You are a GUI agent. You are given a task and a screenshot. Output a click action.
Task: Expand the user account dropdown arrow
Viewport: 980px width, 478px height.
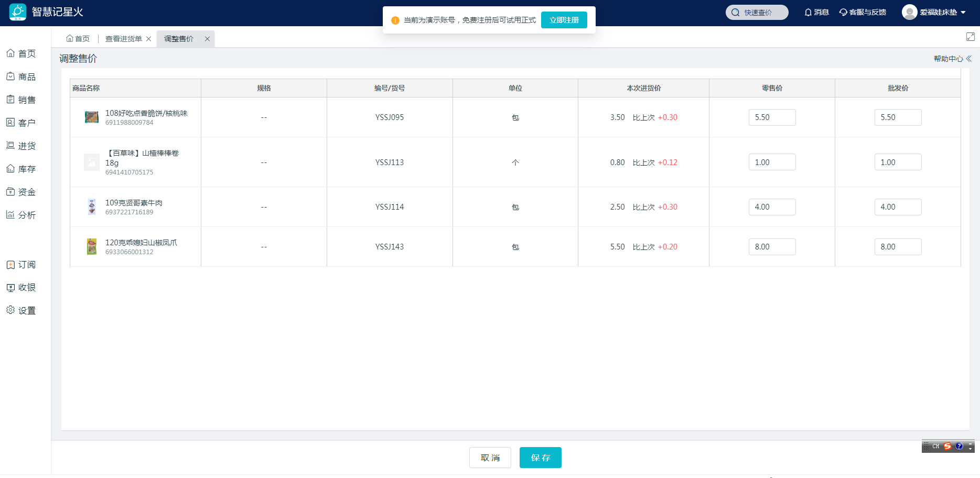[x=963, y=12]
